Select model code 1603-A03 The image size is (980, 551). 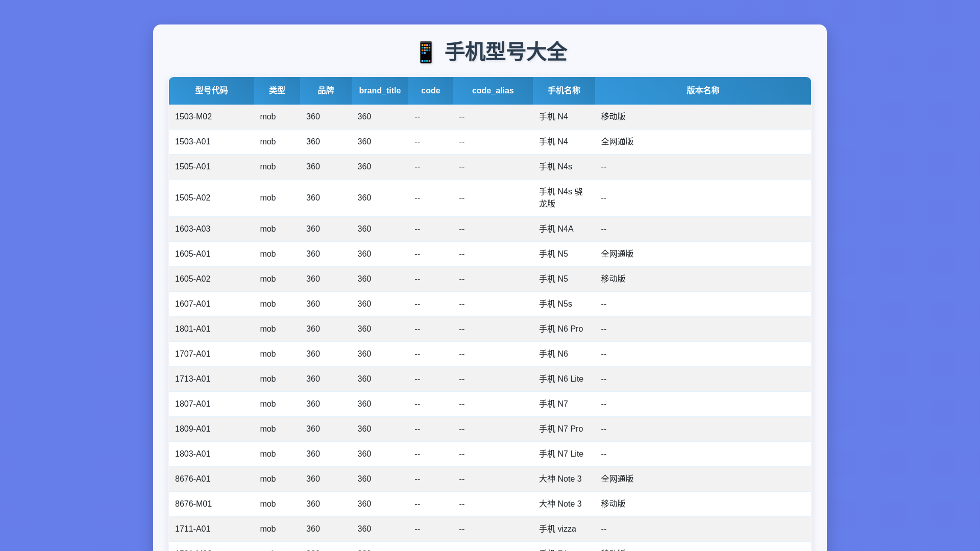[x=193, y=229]
